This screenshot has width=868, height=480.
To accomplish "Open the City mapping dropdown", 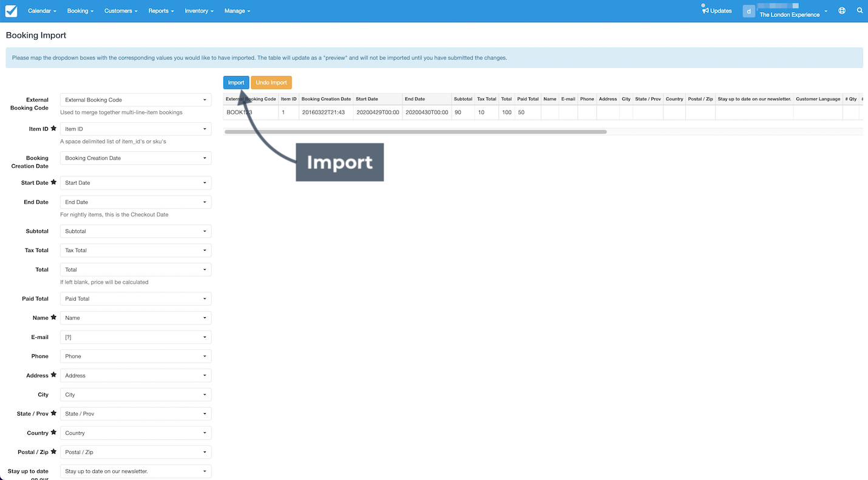I will click(136, 394).
